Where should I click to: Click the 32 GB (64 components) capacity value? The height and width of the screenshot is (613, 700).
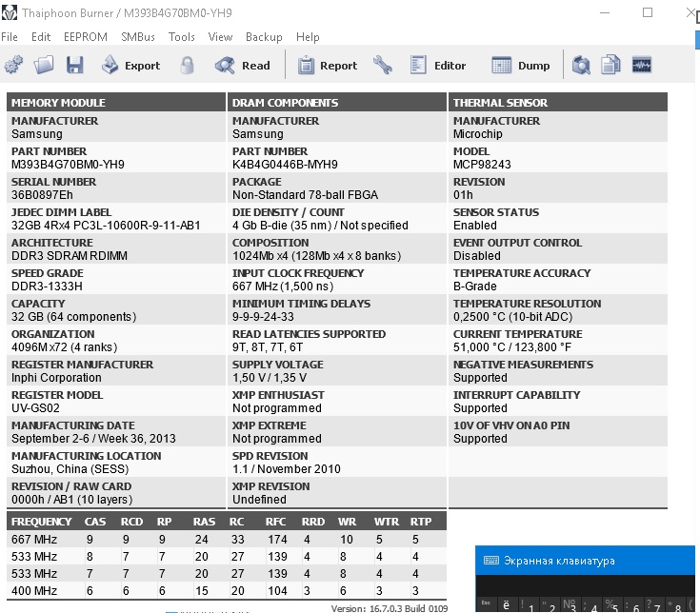coord(73,316)
